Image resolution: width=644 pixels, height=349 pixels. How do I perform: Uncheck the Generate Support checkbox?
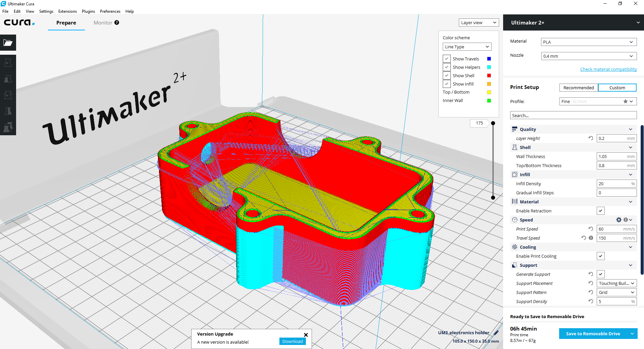pos(601,274)
